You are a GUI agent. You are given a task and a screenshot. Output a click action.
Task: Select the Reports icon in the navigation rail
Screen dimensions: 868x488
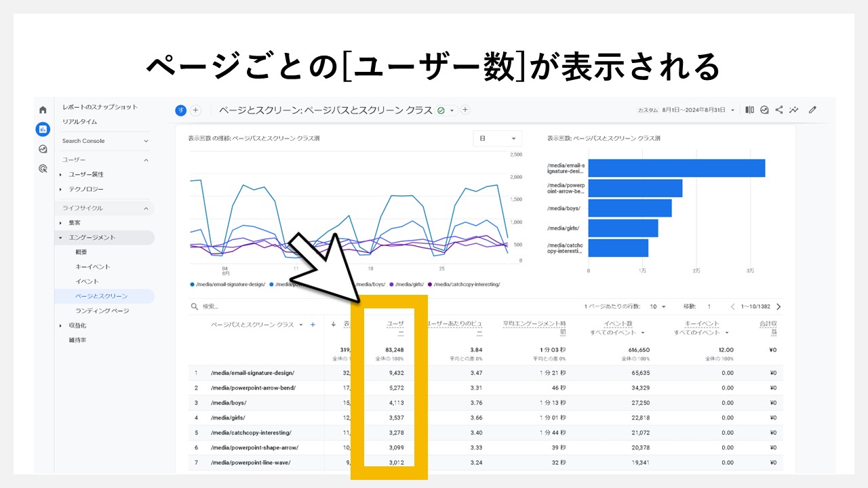(42, 129)
